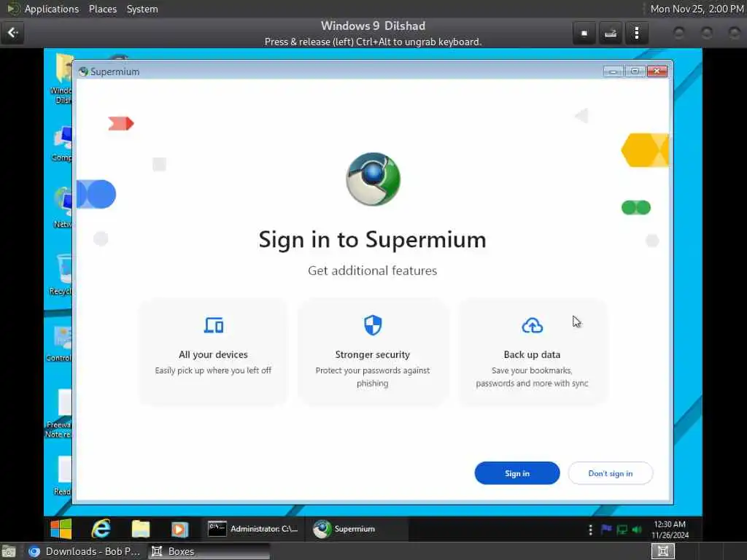Minimize the Supermium window

point(613,71)
